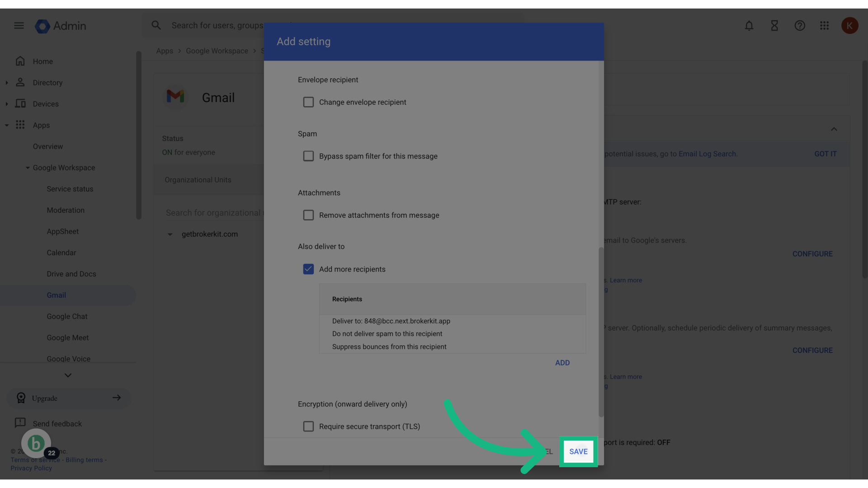Image resolution: width=868 pixels, height=488 pixels.
Task: Enable Require secure transport (TLS)
Action: [x=308, y=427]
